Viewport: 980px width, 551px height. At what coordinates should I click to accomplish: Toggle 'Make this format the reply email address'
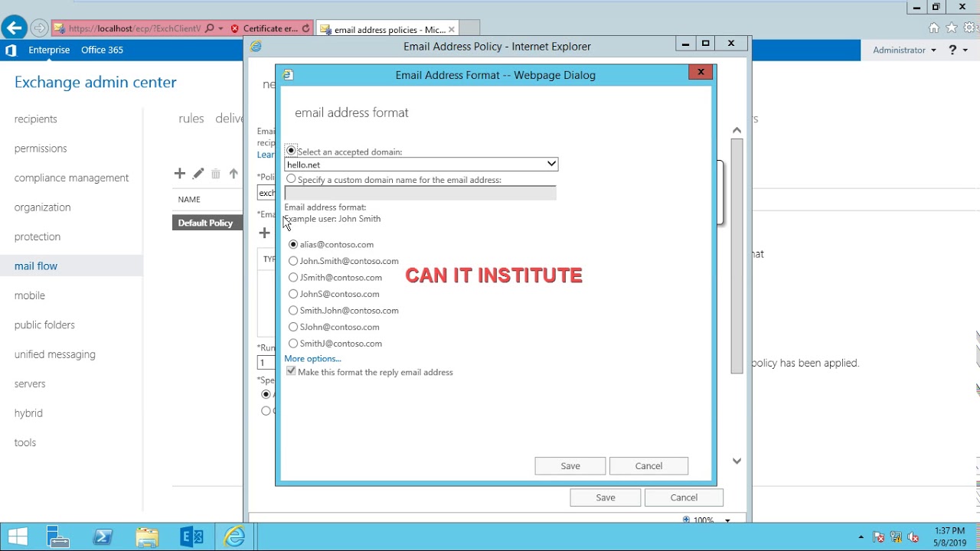(x=291, y=371)
